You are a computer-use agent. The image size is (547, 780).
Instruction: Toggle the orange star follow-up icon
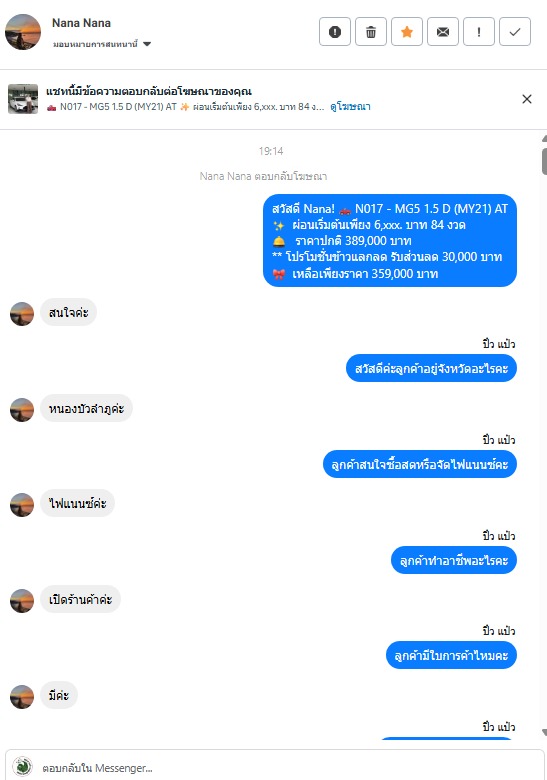pyautogui.click(x=407, y=32)
